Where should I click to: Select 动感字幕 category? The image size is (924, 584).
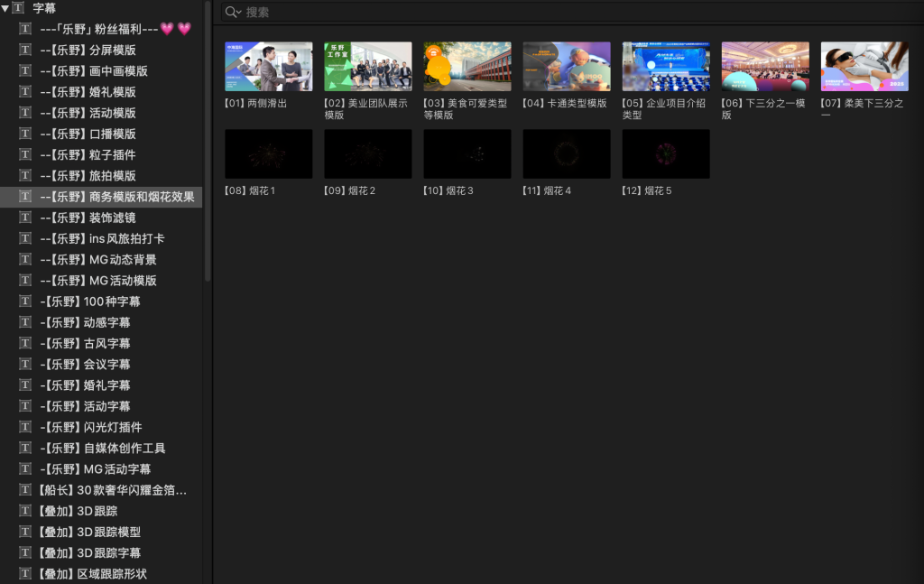101,322
